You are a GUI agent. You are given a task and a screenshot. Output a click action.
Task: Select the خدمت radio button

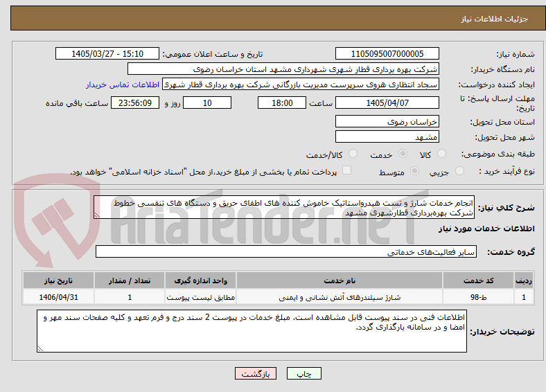pyautogui.click(x=403, y=154)
